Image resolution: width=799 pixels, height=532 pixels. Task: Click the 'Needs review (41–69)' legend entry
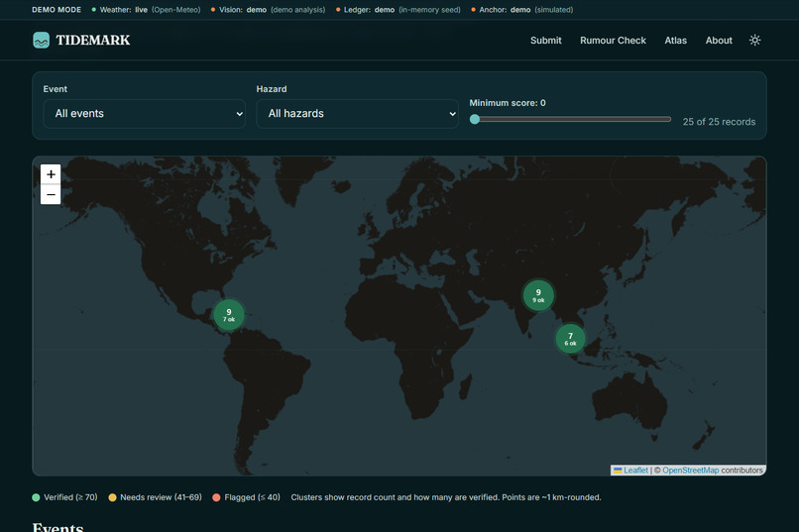[x=156, y=497]
